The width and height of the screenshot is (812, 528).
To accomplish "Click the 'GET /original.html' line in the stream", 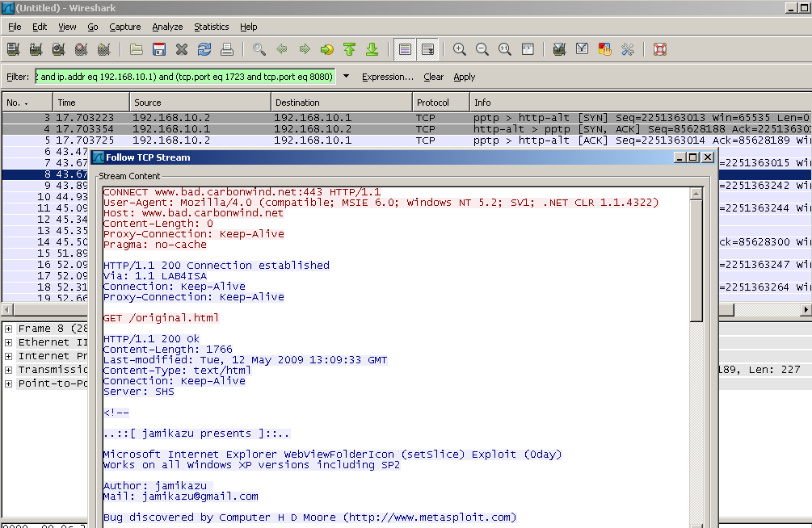I will [x=161, y=318].
